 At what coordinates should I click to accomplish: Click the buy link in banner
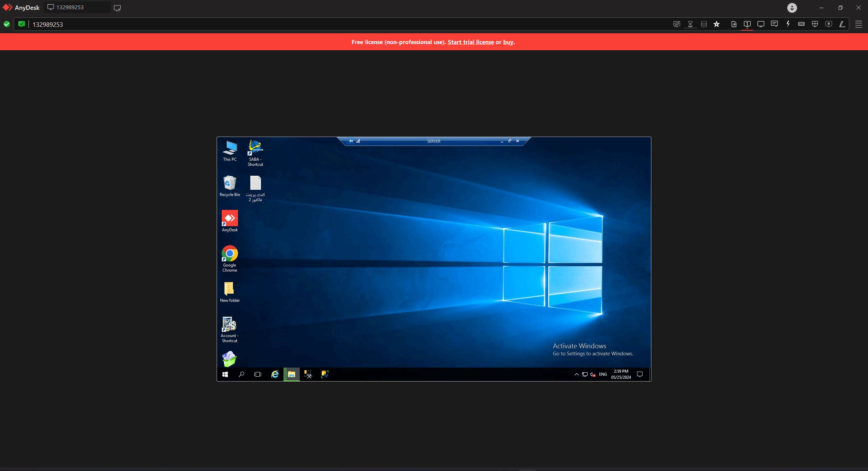click(508, 42)
